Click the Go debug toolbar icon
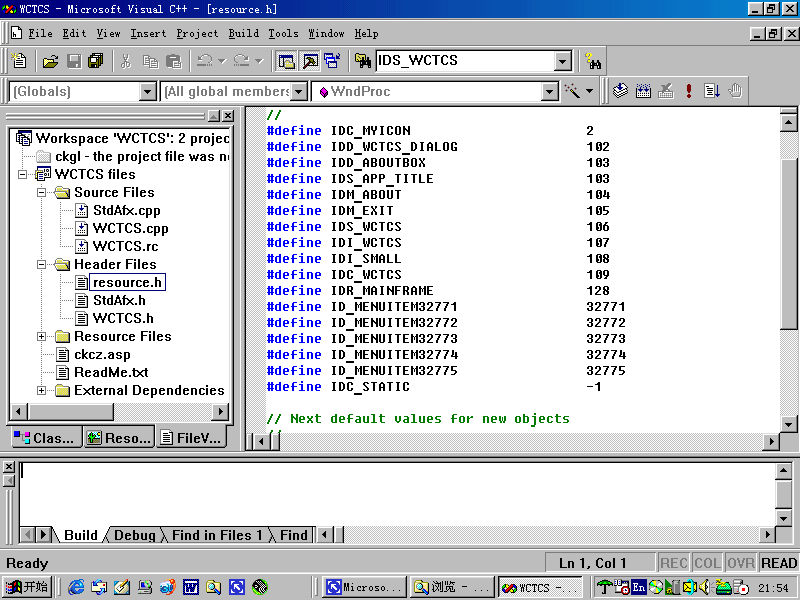This screenshot has width=800, height=600. [712, 91]
